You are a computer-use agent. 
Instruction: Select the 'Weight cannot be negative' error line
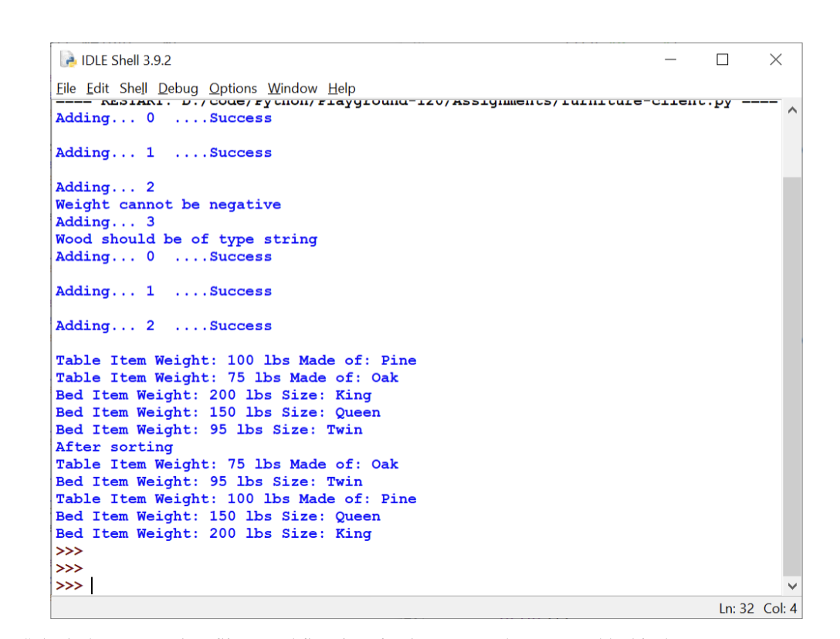coord(168,204)
